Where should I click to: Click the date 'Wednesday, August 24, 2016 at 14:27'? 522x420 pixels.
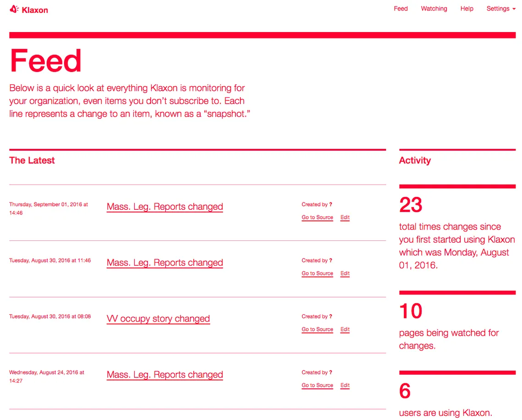tap(47, 376)
